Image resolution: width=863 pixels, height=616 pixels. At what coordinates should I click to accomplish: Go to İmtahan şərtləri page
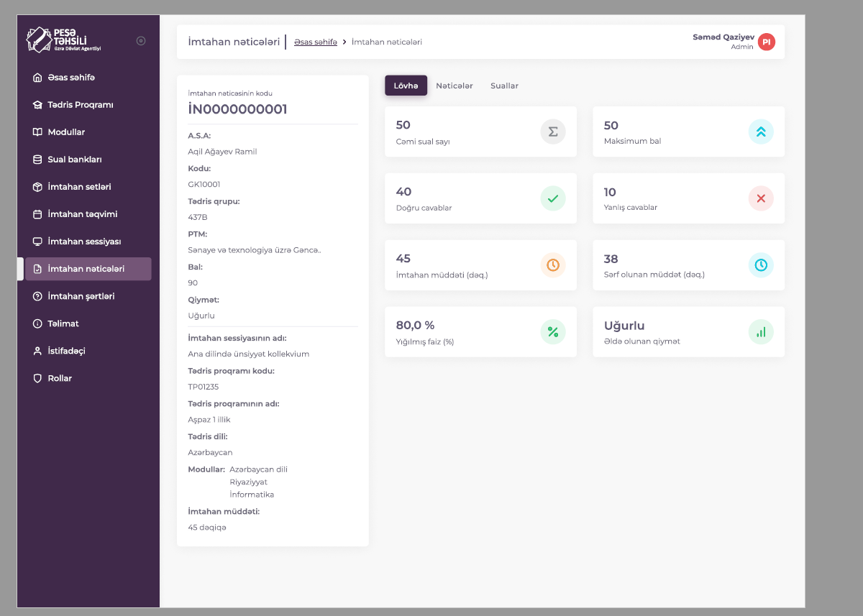(88, 296)
